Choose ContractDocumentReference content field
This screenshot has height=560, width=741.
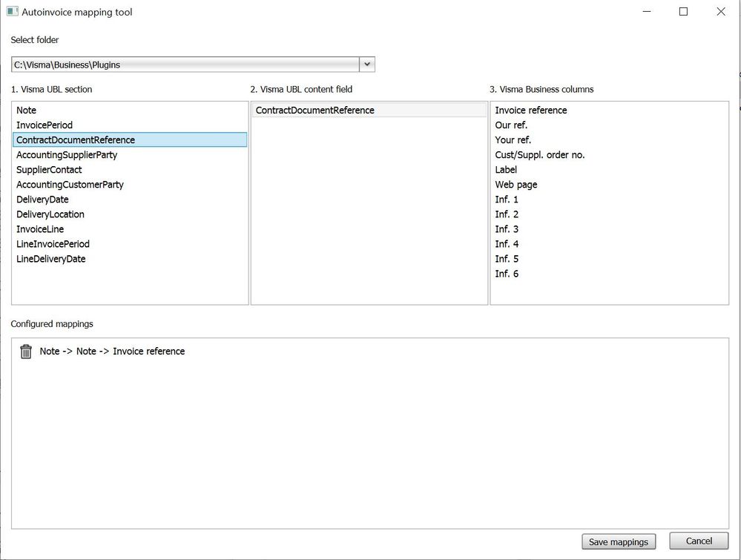click(369, 110)
